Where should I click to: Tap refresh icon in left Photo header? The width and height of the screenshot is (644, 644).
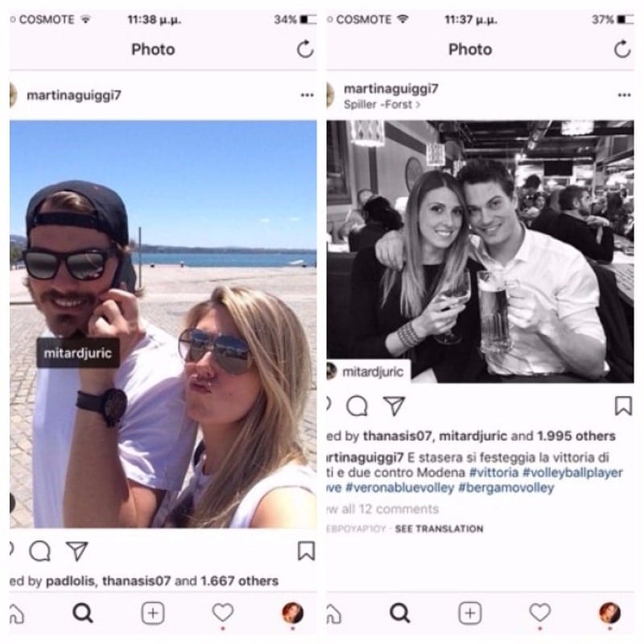point(305,49)
